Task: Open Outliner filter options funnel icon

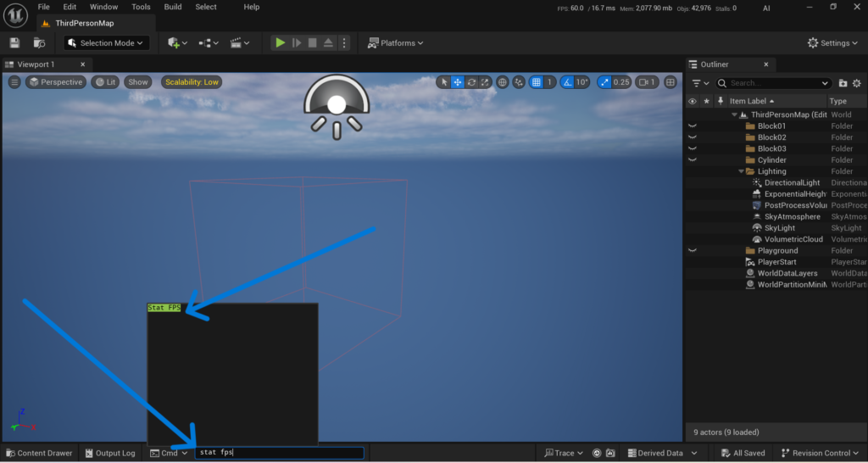Action: (x=700, y=83)
